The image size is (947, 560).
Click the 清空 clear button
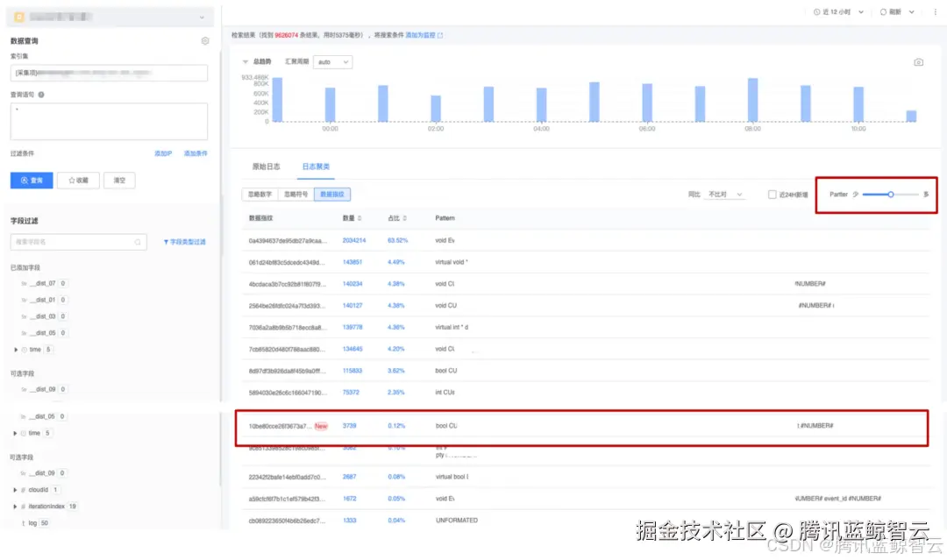pyautogui.click(x=119, y=181)
